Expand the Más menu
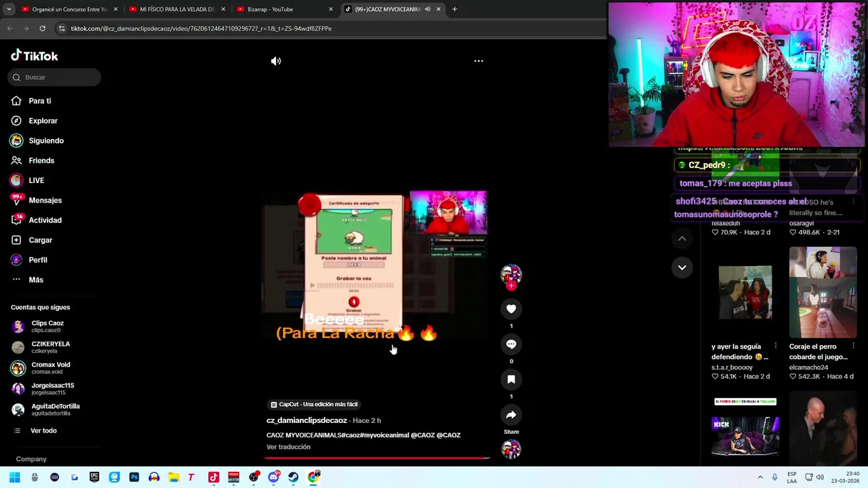868x488 pixels. [x=35, y=280]
